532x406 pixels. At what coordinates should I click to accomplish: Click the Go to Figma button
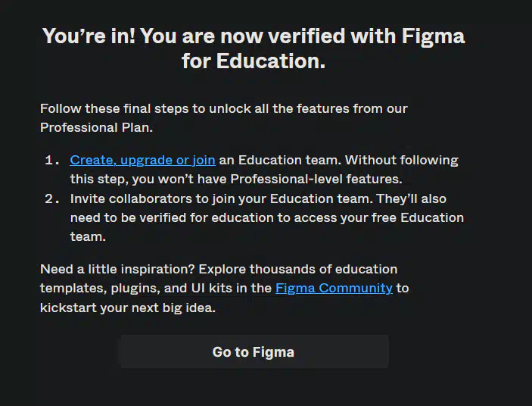tap(254, 351)
